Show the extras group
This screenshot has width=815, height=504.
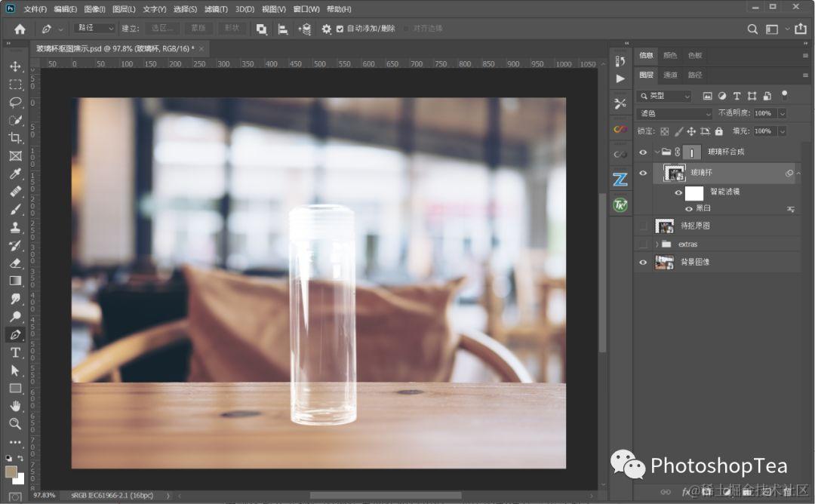click(x=643, y=244)
